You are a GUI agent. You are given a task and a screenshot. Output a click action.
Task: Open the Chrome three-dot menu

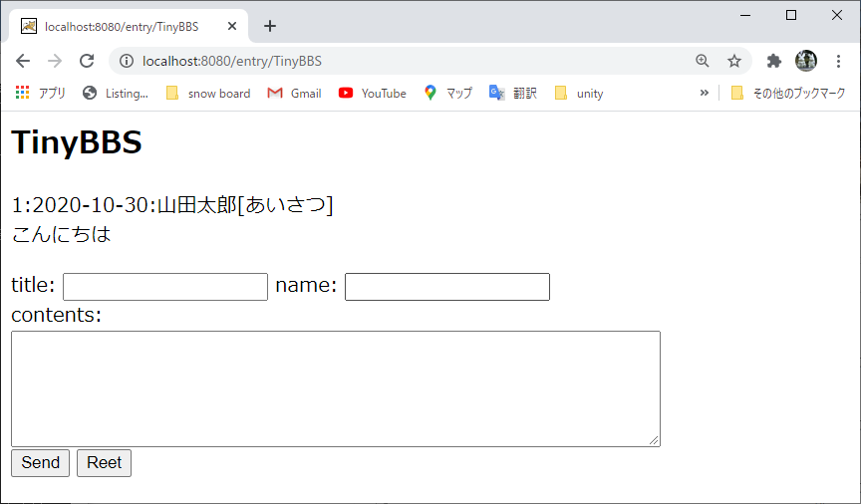point(838,61)
